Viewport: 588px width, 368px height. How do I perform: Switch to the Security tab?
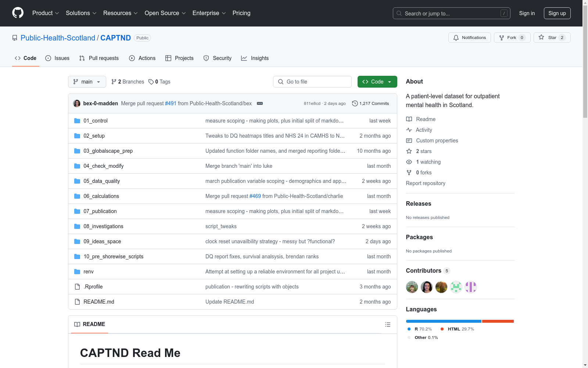click(x=218, y=58)
